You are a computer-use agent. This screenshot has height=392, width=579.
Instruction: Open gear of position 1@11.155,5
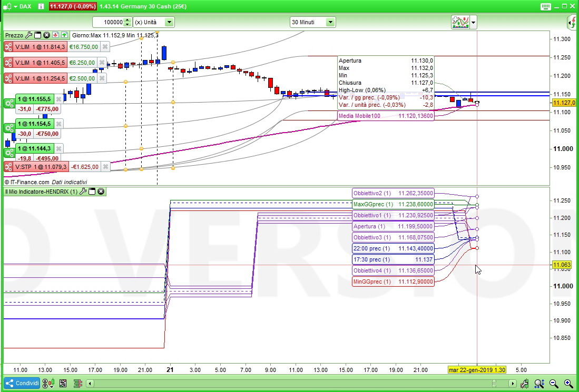[9, 103]
